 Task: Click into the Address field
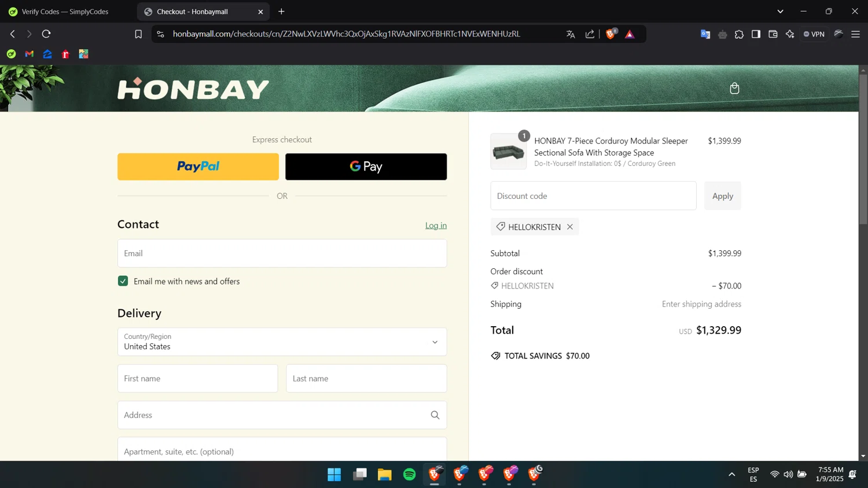(282, 415)
